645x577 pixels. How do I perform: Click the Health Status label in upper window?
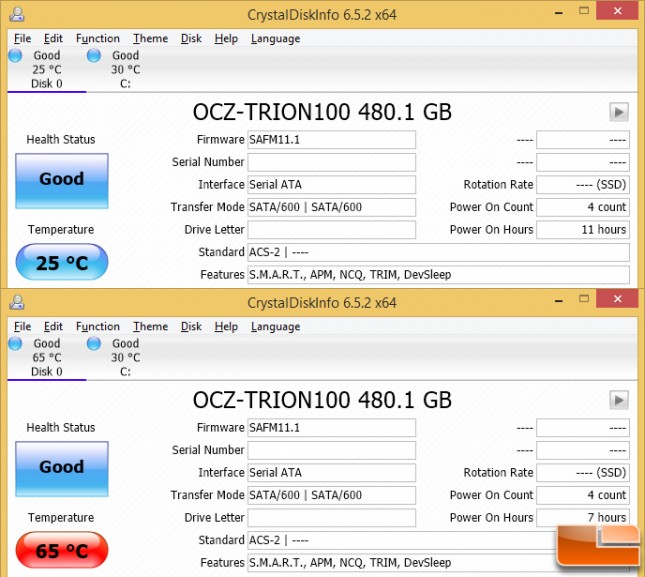61,140
